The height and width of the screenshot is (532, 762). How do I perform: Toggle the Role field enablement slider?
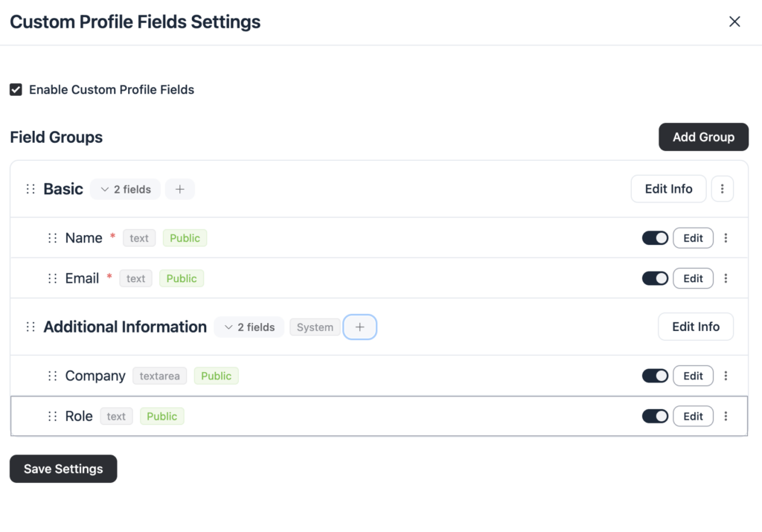655,416
